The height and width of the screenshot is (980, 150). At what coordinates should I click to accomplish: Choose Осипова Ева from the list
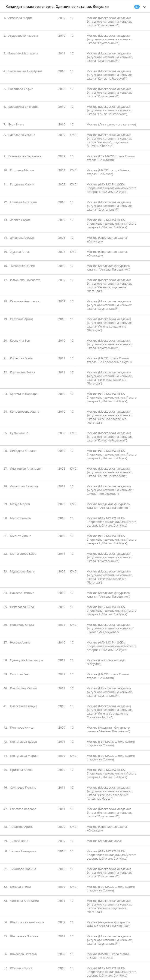point(19,674)
